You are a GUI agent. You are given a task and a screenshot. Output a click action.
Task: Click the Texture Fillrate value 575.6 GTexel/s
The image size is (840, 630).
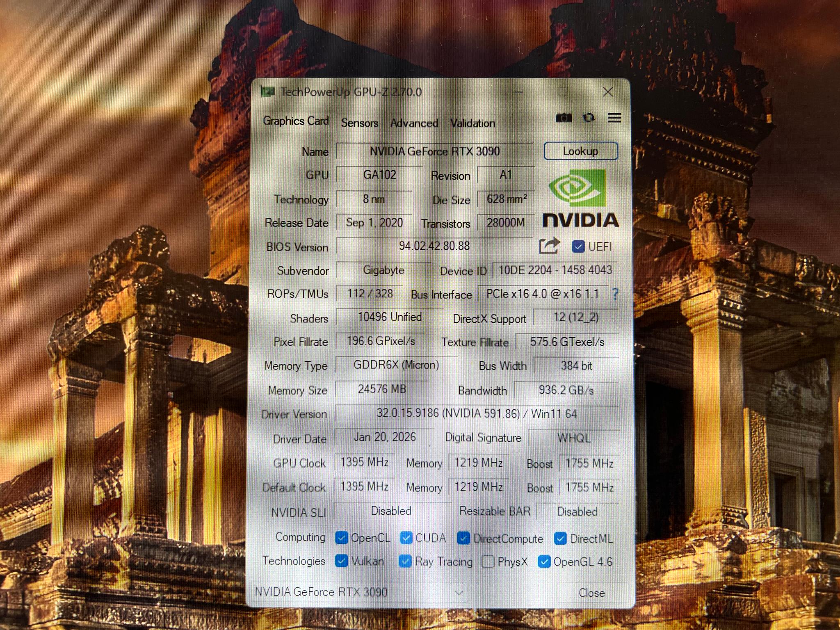(567, 342)
